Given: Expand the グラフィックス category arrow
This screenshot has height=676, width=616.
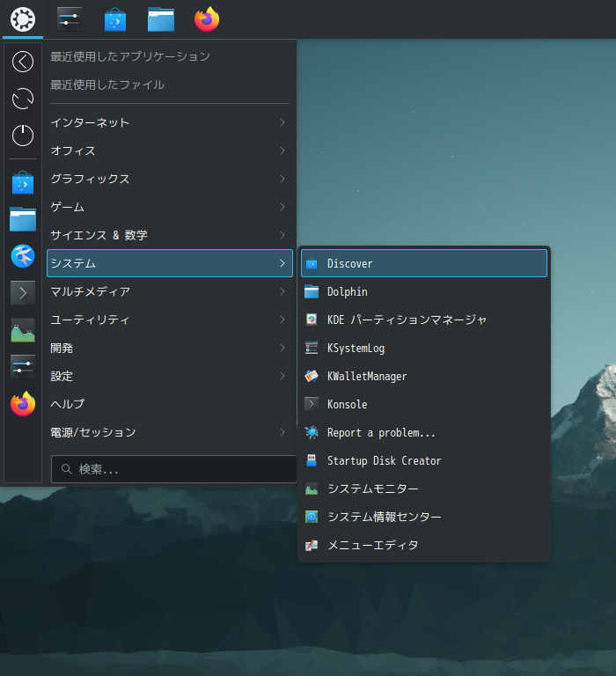Looking at the screenshot, I should click(282, 179).
